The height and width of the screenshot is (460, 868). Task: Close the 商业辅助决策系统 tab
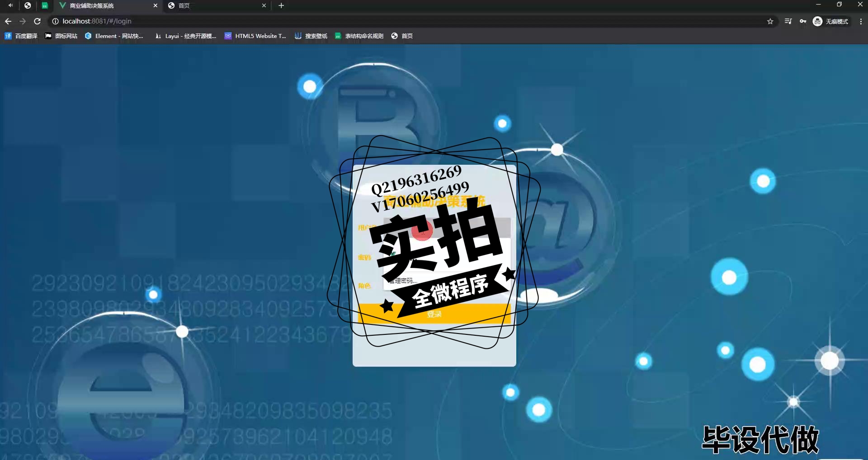tap(156, 5)
